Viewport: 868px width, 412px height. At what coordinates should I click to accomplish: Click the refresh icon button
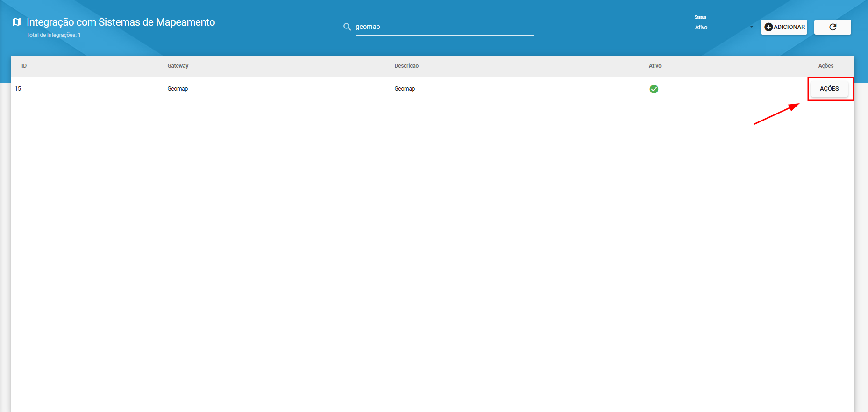point(832,27)
